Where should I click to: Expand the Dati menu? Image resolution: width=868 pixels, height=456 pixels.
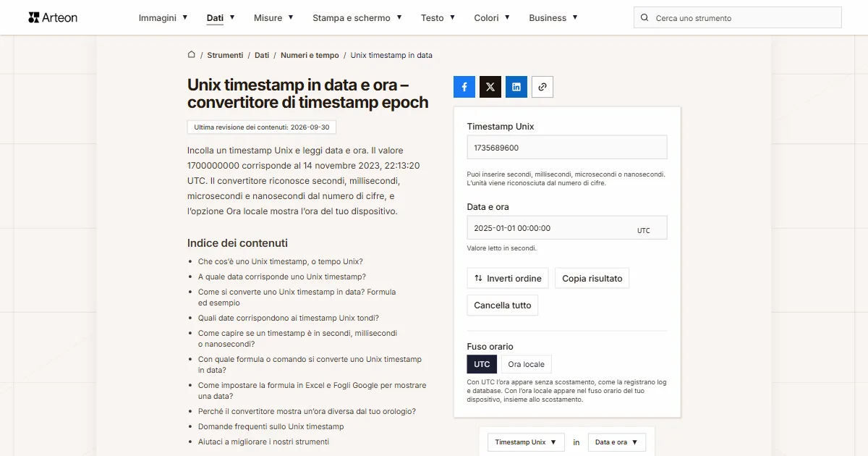pyautogui.click(x=221, y=18)
